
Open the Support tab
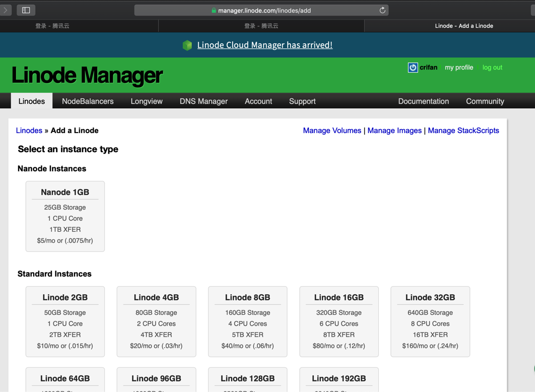click(x=302, y=101)
